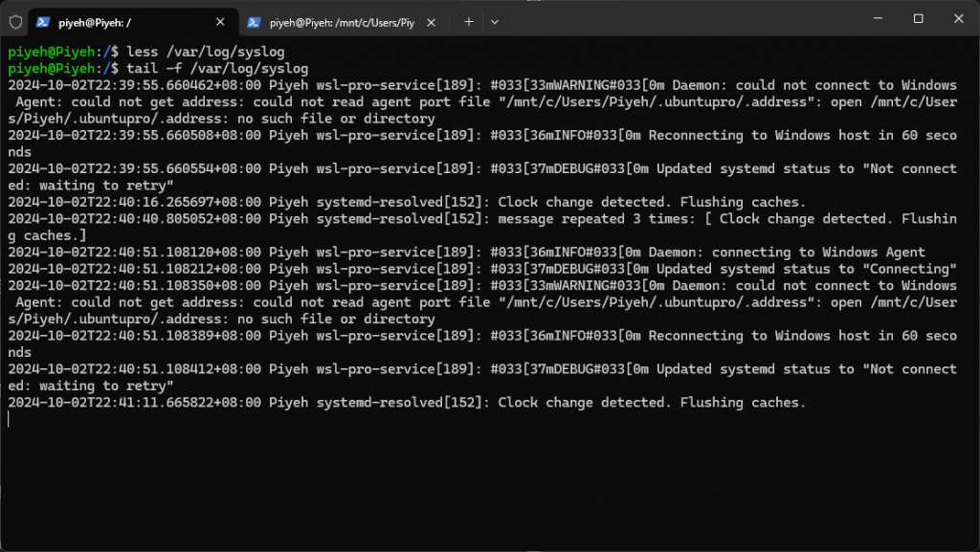Screen dimensions: 980x552
Task: Click the blinking cursor on the empty last line
Action: [x=9, y=419]
